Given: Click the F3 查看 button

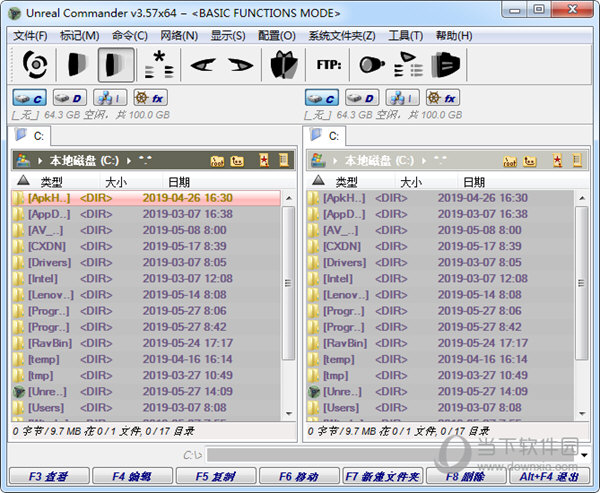Looking at the screenshot, I should tap(49, 476).
